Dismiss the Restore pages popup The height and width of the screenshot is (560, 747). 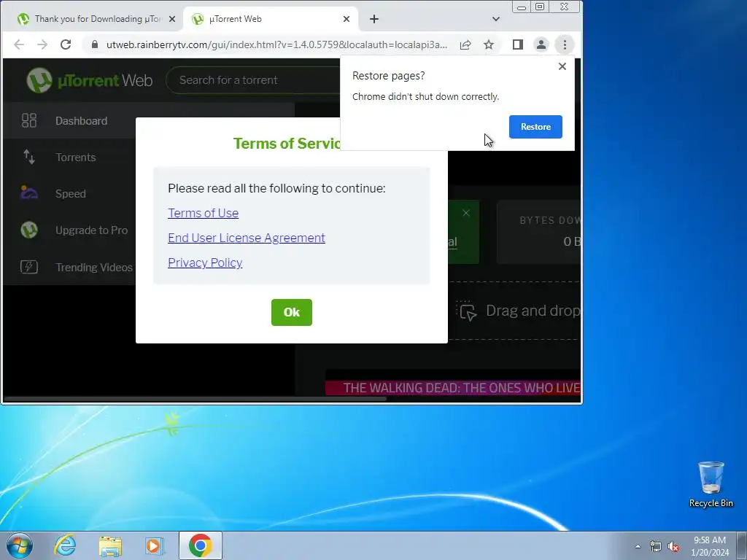click(562, 66)
